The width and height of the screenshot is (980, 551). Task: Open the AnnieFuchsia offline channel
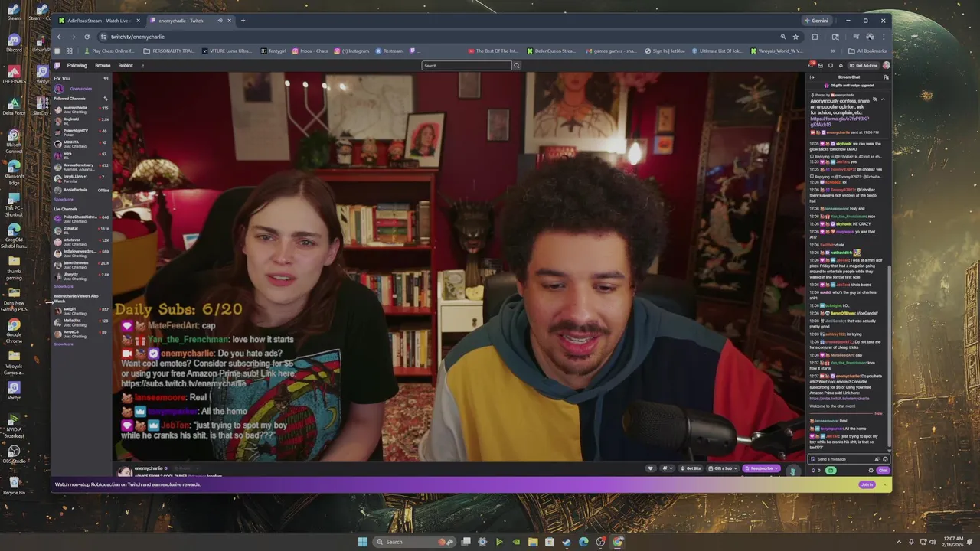pyautogui.click(x=81, y=190)
